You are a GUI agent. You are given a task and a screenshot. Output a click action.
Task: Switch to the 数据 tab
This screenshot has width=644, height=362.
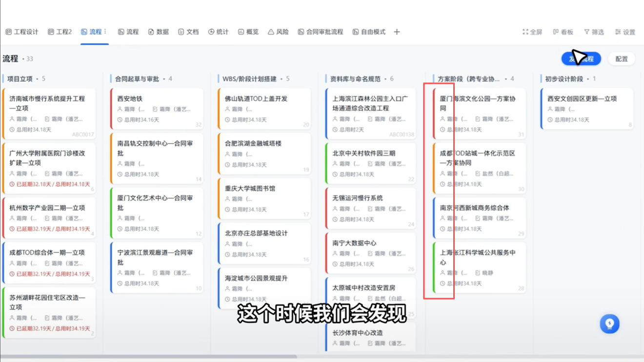[158, 32]
